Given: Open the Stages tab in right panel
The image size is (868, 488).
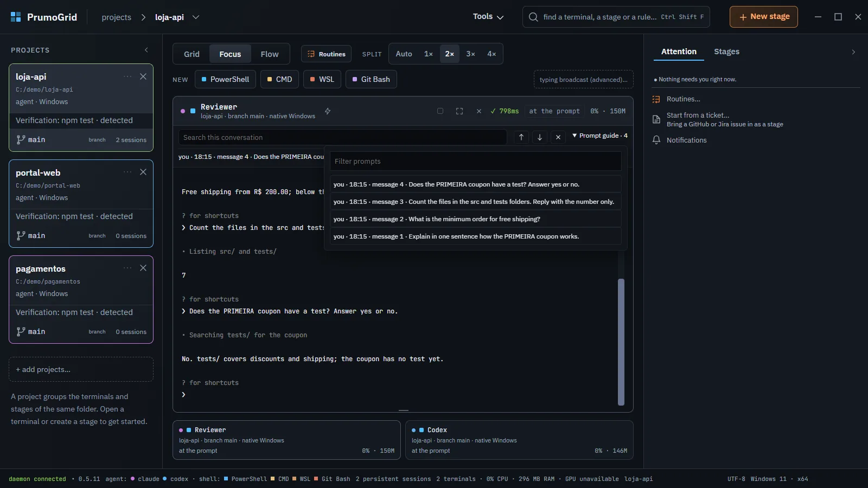Looking at the screenshot, I should click(727, 52).
